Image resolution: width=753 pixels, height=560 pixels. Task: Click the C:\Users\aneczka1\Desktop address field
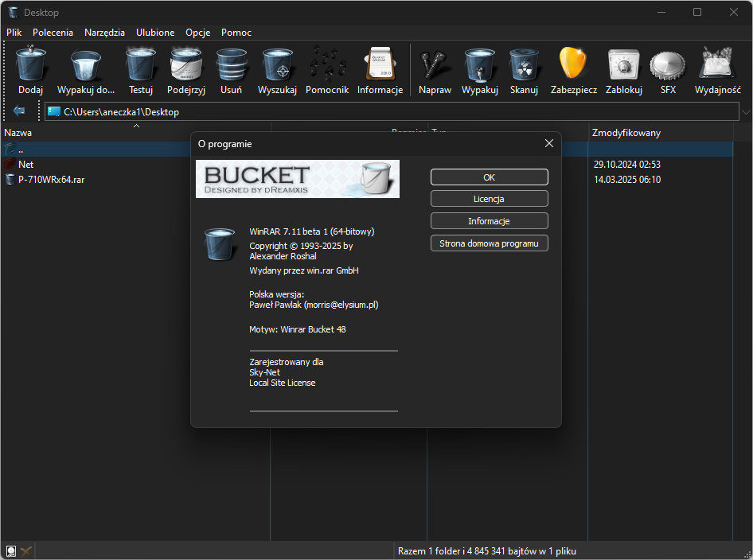click(392, 112)
